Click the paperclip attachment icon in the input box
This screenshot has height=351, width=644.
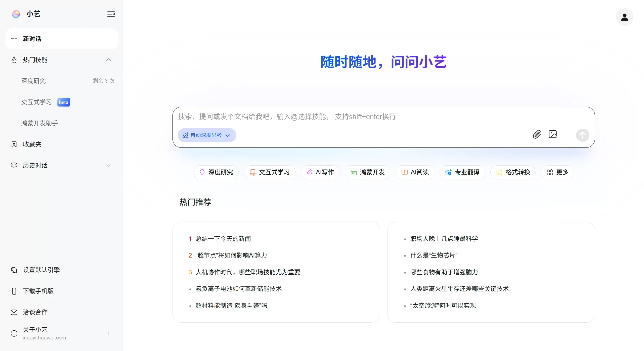(537, 135)
